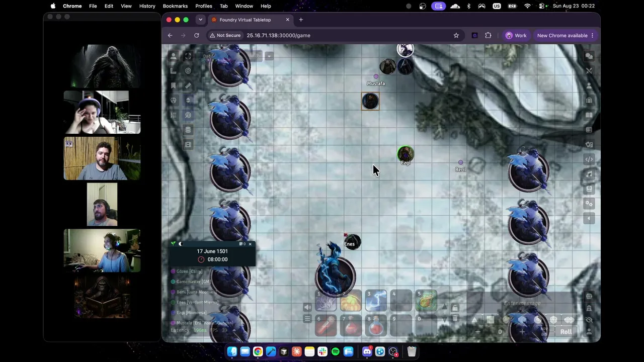Click the clock time 08:00:00
This screenshot has height=362, width=644.
(x=217, y=259)
